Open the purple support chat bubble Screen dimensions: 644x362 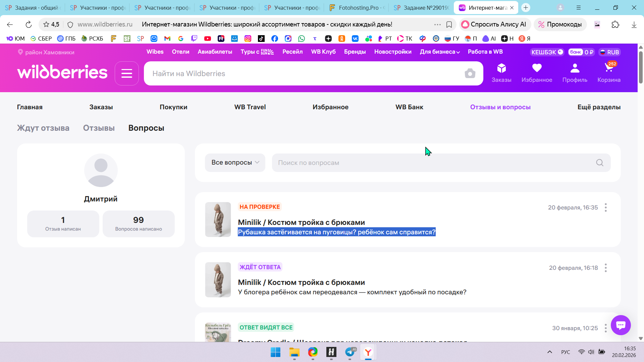[621, 325]
